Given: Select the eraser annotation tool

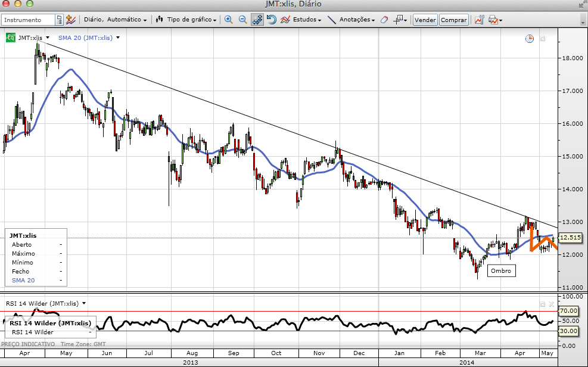Looking at the screenshot, I should point(384,20).
